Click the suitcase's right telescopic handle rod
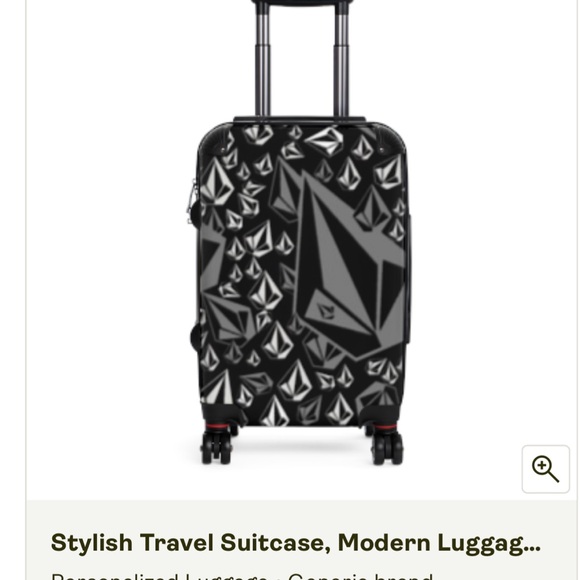Viewport: 580px width, 580px height. click(341, 61)
